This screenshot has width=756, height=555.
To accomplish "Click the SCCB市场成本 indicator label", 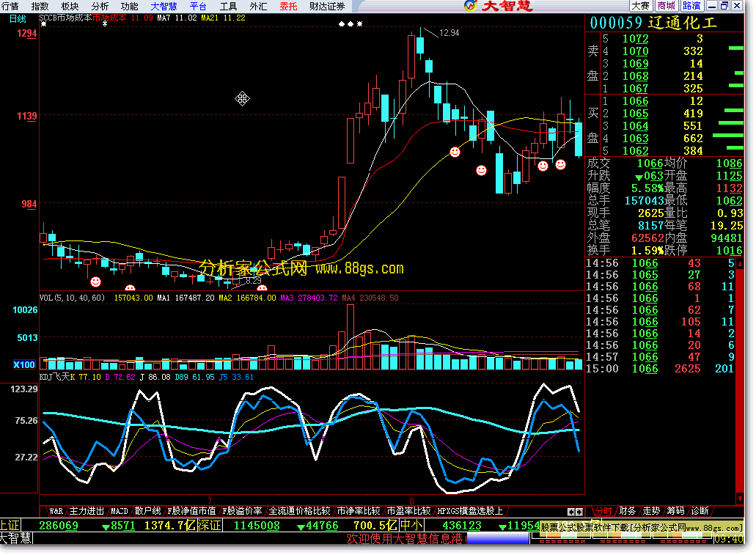I will pyautogui.click(x=65, y=18).
